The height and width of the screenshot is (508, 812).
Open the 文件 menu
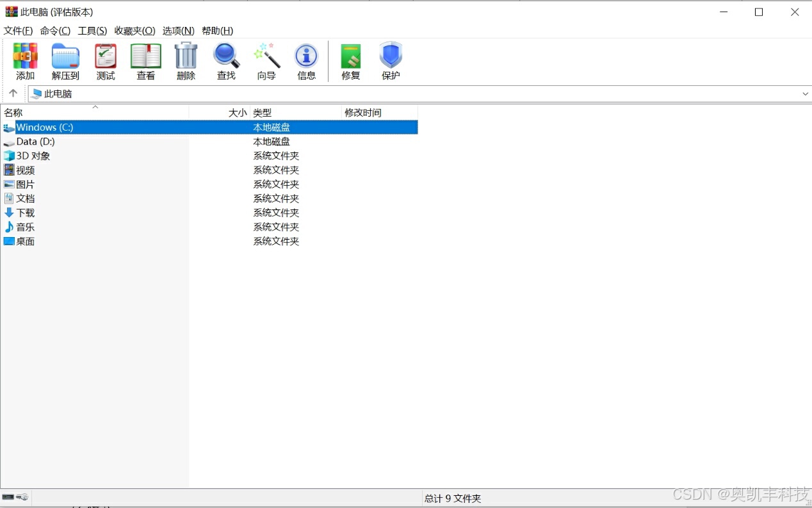click(18, 30)
